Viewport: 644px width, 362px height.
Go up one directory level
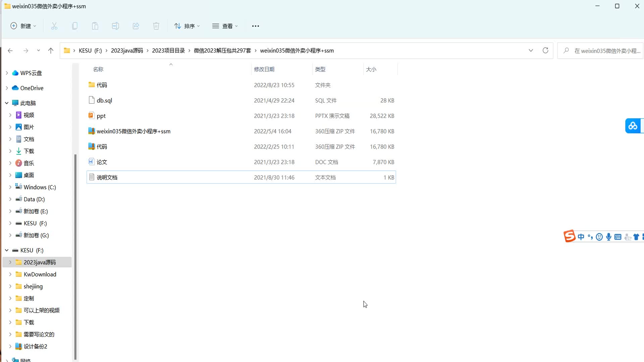[51, 51]
